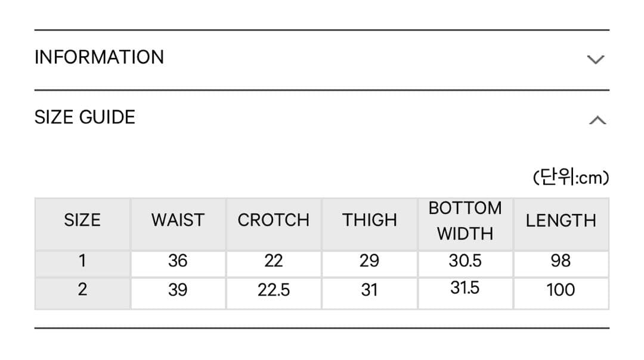644x360 pixels.
Task: Click the CROTCH column header
Action: (x=274, y=221)
